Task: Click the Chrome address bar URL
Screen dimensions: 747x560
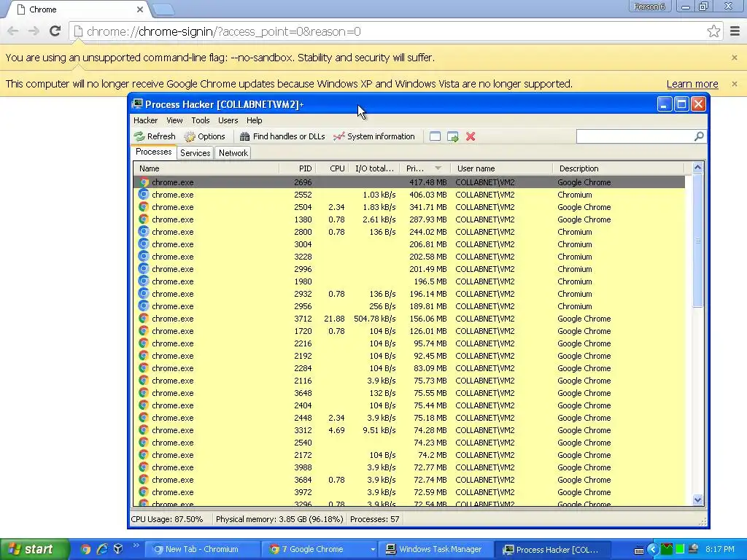Action: pyautogui.click(x=224, y=31)
